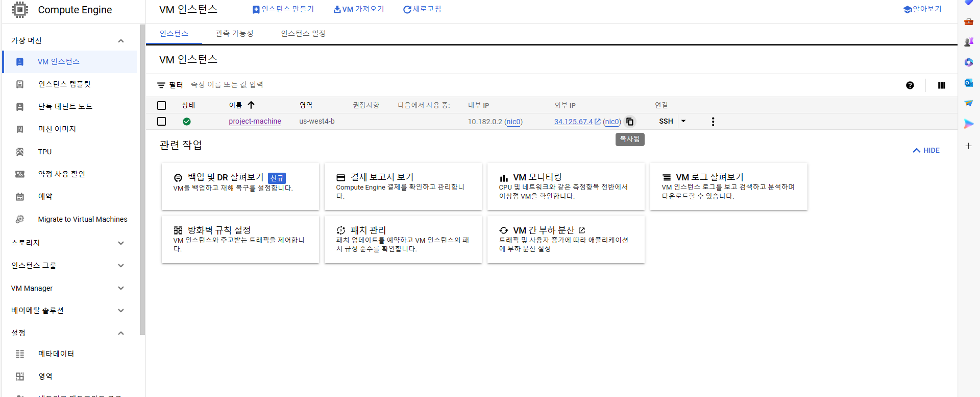Click the 머신 이미지 sidebar icon

coord(20,129)
